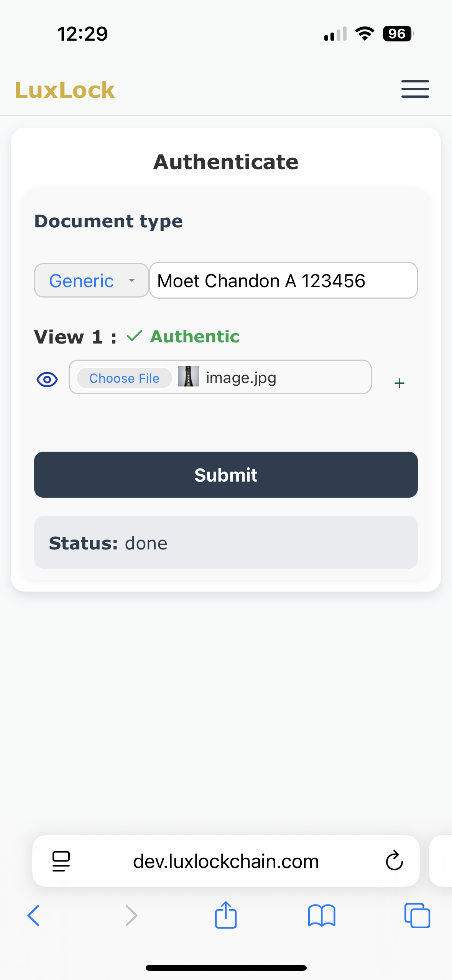Add another view with the plus icon
Screen dimensions: 452x980
(x=399, y=383)
